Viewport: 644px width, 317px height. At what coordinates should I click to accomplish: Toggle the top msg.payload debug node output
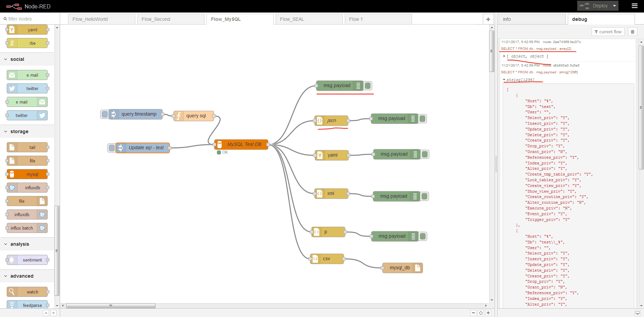[x=368, y=86]
